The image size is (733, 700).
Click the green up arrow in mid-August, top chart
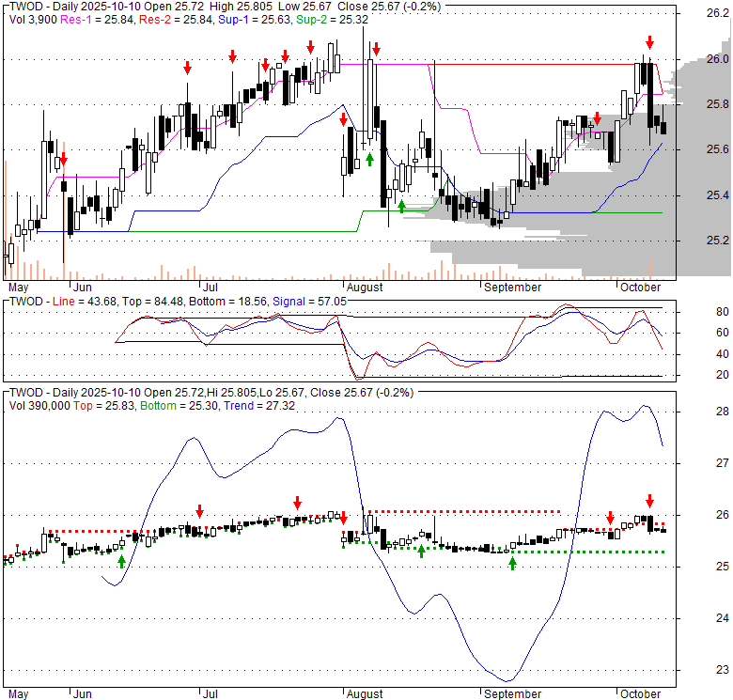point(401,206)
